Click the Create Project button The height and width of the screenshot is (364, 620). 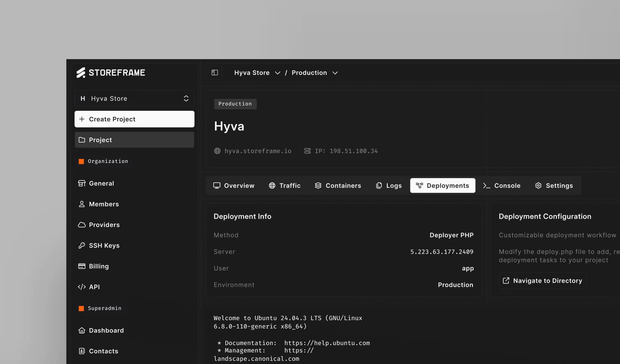(x=134, y=119)
